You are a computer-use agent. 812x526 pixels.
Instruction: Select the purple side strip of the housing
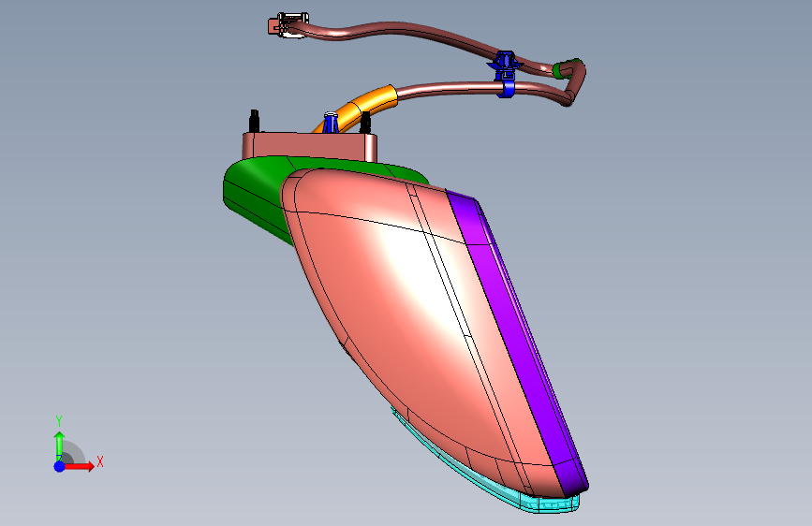coord(518,342)
